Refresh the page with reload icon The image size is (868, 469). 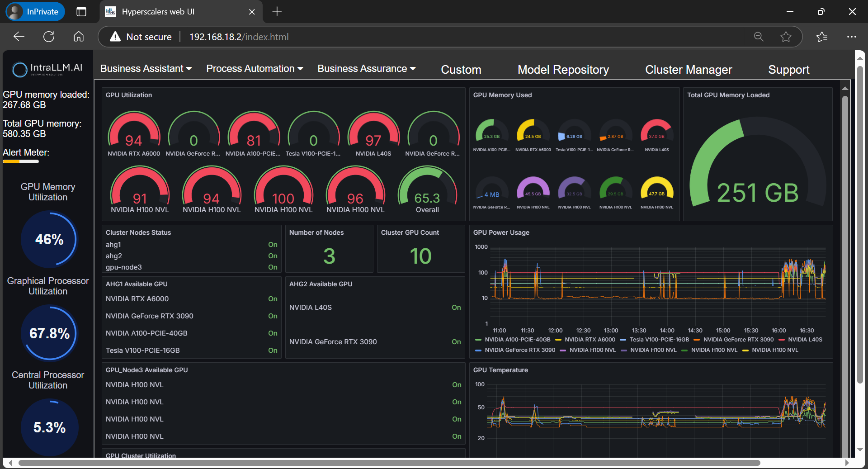[49, 37]
